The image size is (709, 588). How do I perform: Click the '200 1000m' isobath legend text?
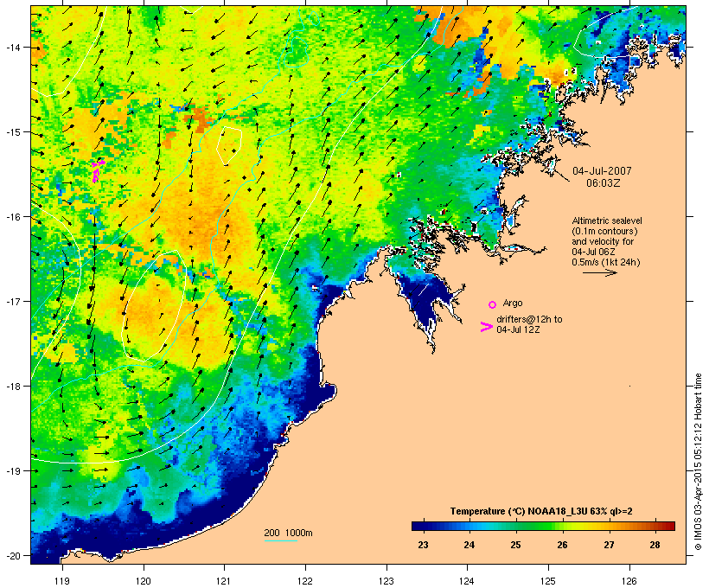[288, 533]
